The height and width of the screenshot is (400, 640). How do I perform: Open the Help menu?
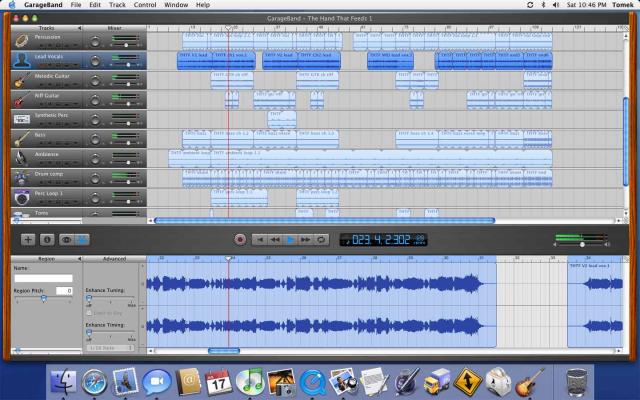pos(203,5)
